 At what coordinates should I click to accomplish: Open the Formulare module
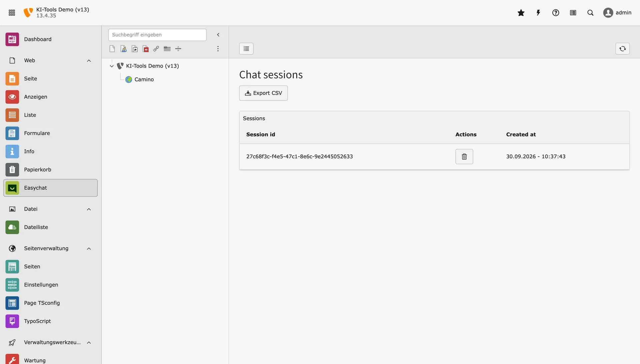click(x=50, y=133)
